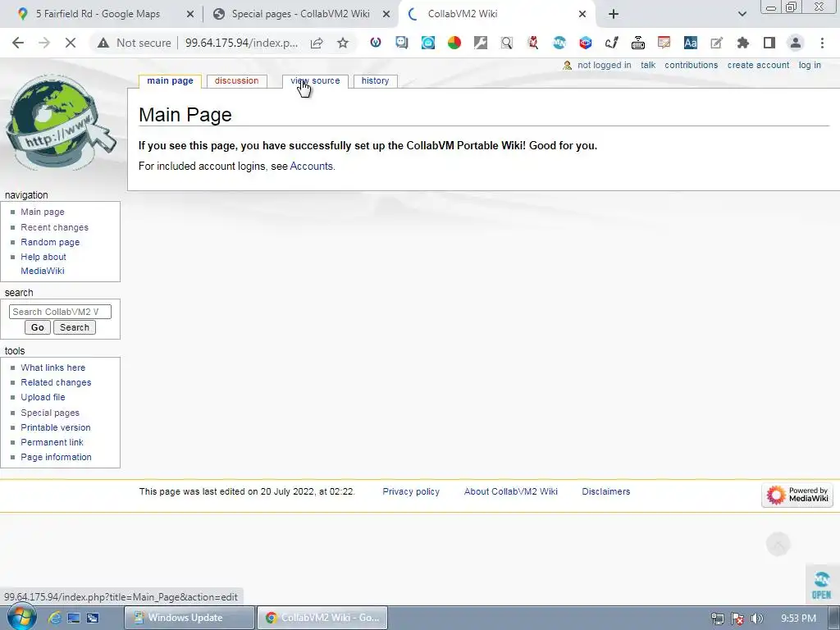Click the Go search button

(38, 327)
